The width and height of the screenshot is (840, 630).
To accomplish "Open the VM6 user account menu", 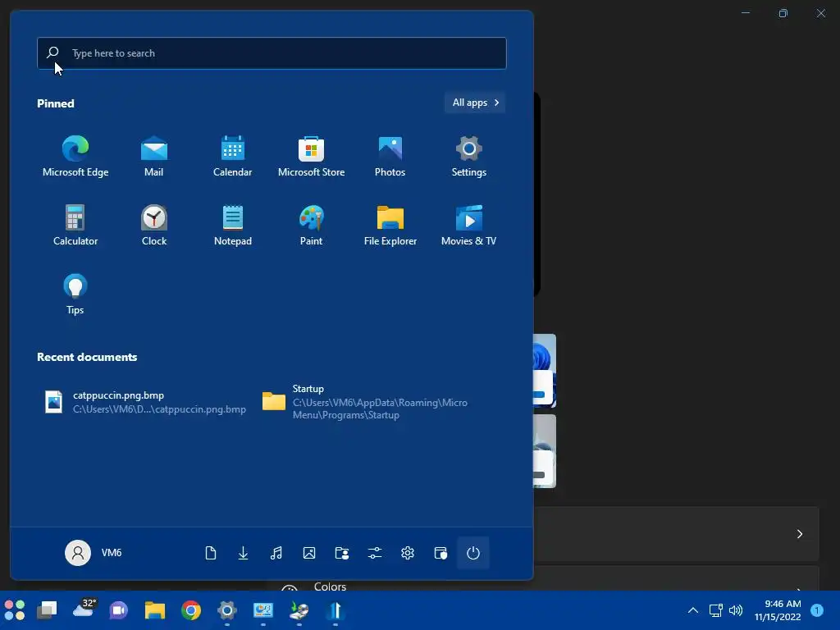I will click(x=94, y=552).
